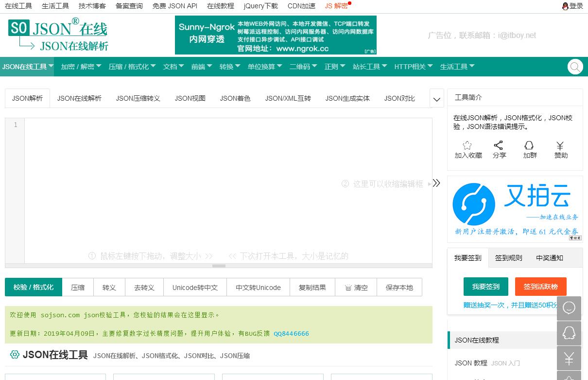Click the 分享 share icon
The width and height of the screenshot is (588, 380).
click(x=499, y=145)
